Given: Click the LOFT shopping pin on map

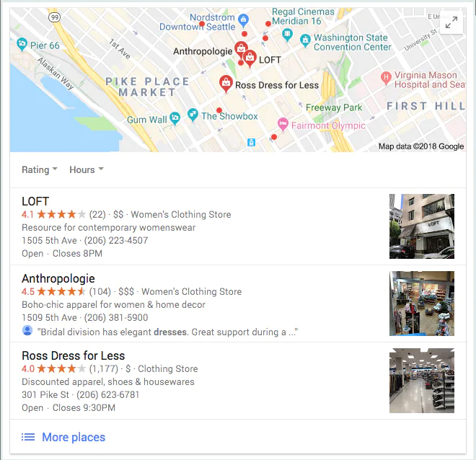Looking at the screenshot, I should click(x=250, y=58).
